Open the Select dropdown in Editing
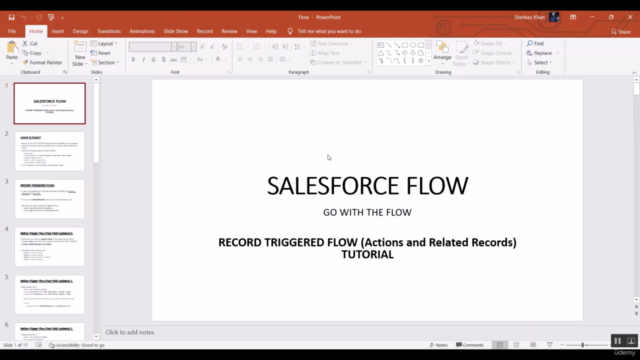This screenshot has width=640, height=360. [540, 62]
